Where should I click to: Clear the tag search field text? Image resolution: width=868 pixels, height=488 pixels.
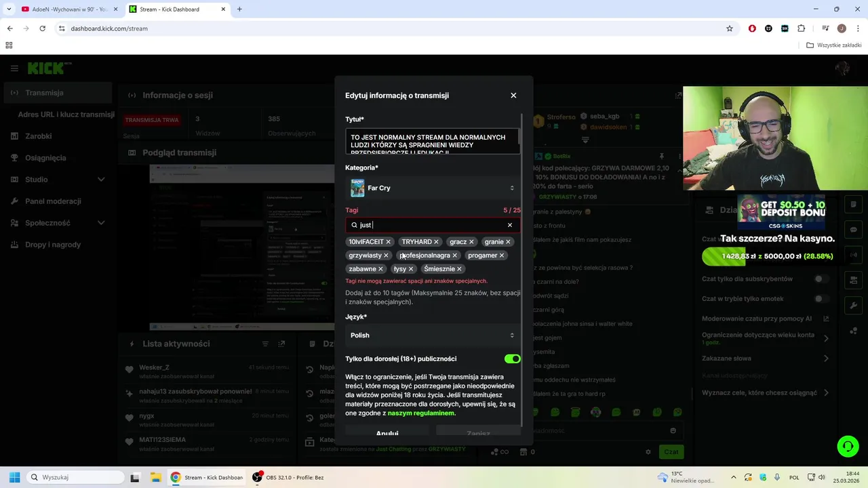tap(510, 225)
